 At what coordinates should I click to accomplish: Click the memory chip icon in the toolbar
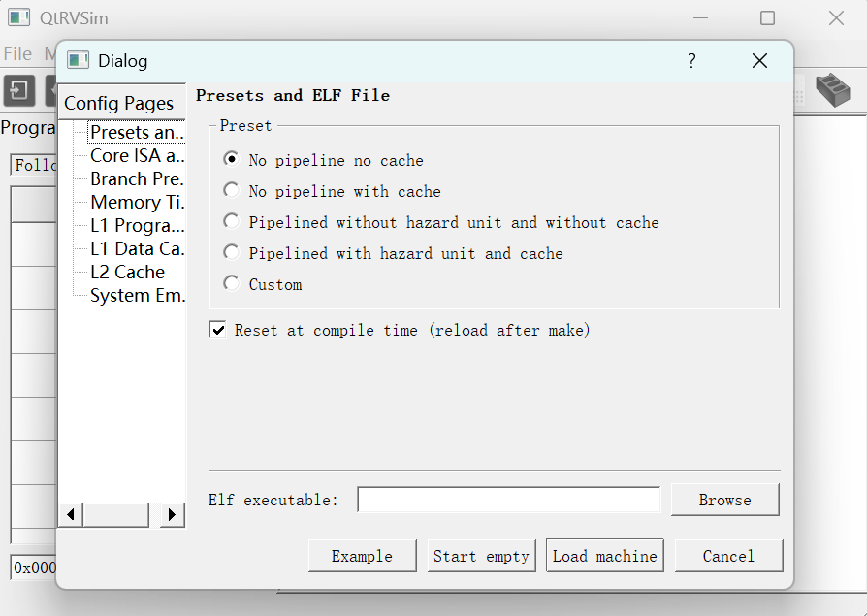[x=832, y=89]
